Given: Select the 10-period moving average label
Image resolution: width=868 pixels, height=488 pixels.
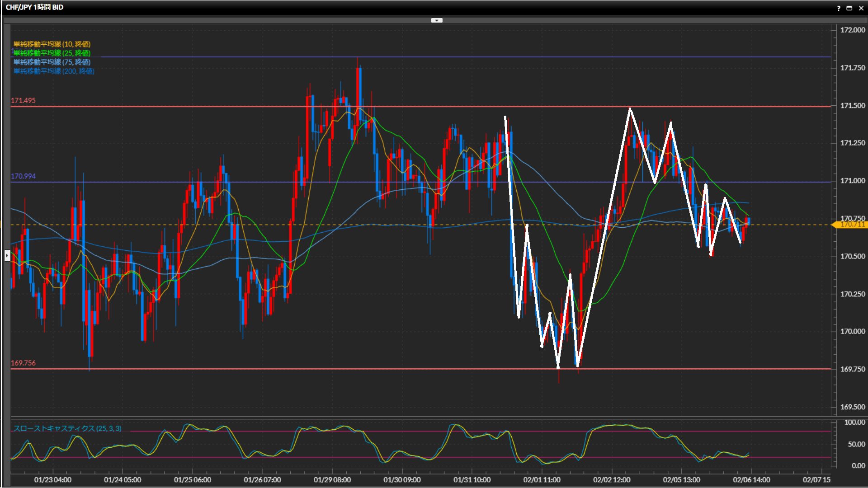Looking at the screenshot, I should click(x=52, y=44).
